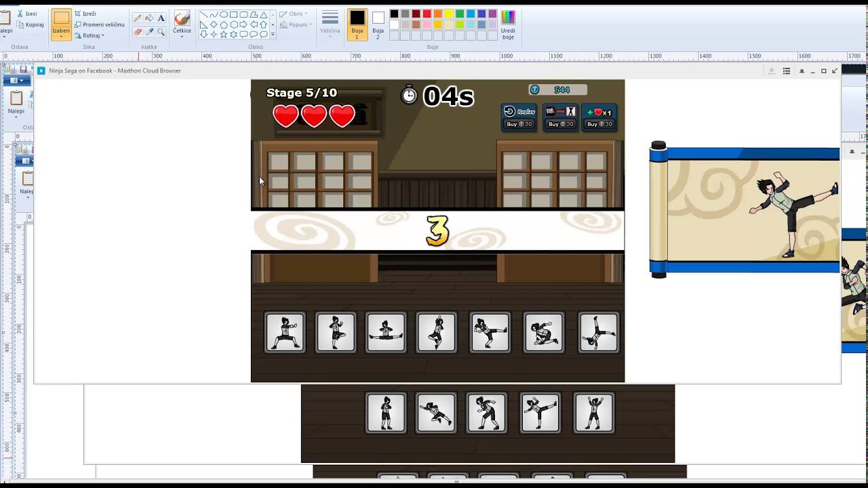Choose the oval callout shape
868x488 pixels.
tap(254, 35)
